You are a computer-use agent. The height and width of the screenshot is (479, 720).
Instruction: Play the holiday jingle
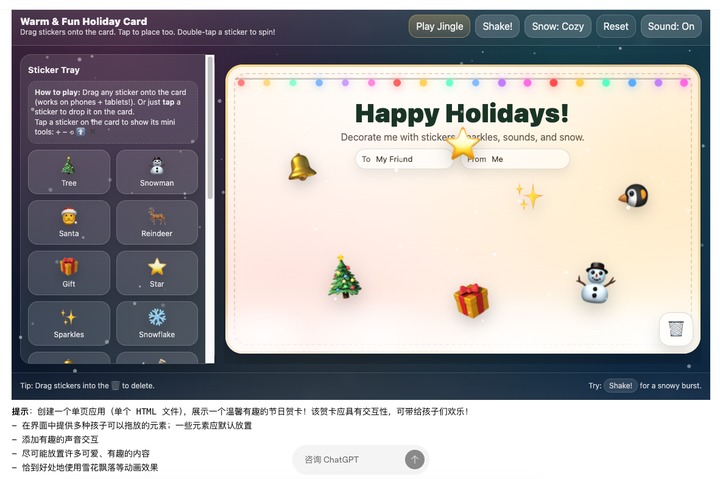439,27
